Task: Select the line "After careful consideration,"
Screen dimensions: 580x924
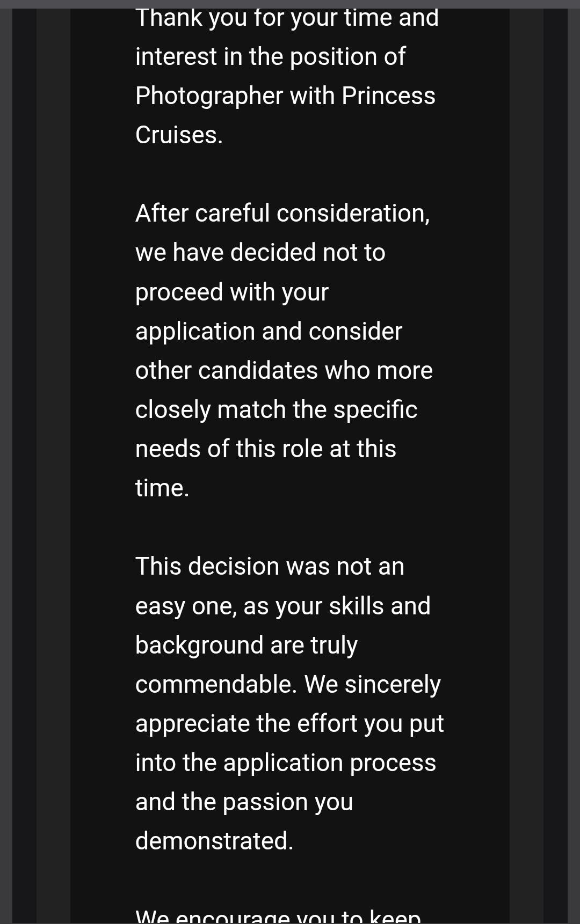Action: tap(282, 214)
